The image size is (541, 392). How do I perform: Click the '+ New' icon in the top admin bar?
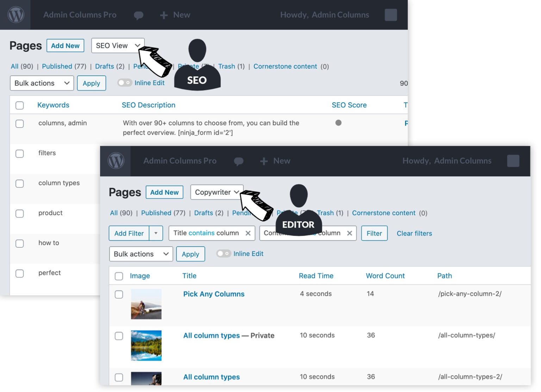click(x=163, y=15)
